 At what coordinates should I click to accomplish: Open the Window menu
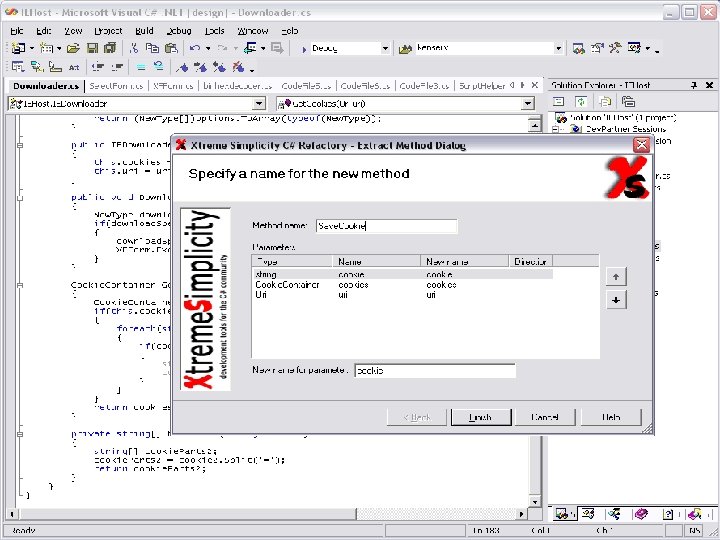pyautogui.click(x=253, y=31)
